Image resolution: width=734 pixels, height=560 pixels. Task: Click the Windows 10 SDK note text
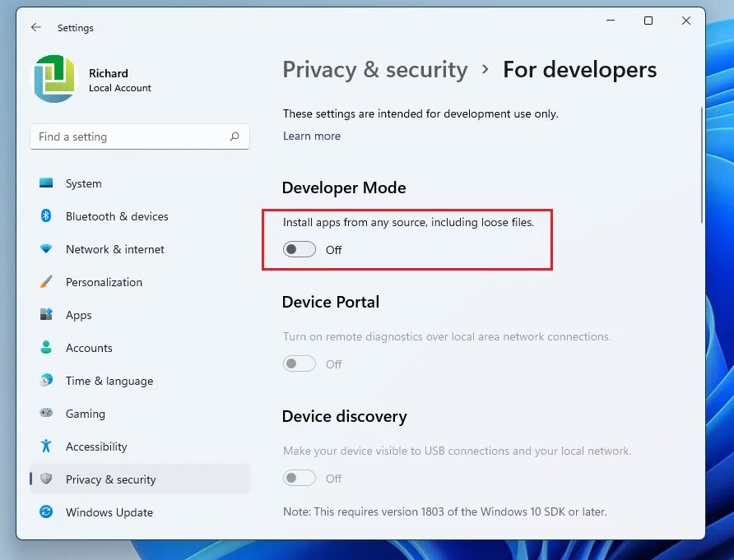[x=445, y=511]
